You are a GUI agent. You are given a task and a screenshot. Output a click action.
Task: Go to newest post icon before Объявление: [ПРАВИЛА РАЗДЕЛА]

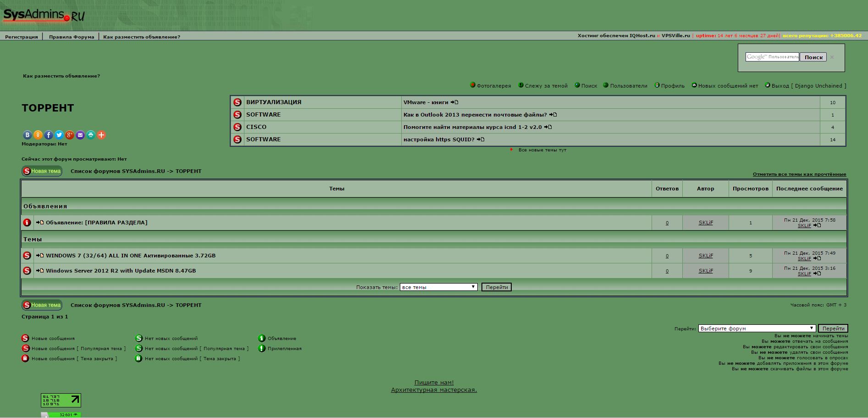[x=40, y=223]
